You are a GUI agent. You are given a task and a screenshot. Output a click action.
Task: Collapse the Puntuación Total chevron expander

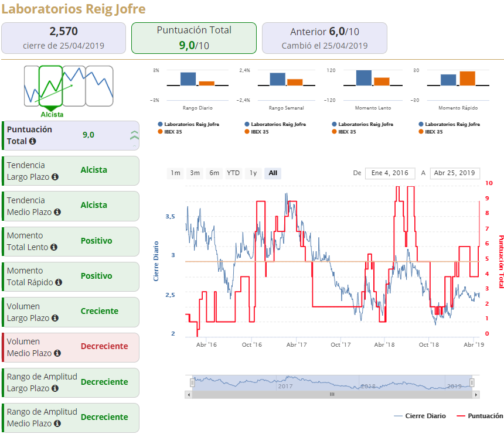pyautogui.click(x=134, y=135)
